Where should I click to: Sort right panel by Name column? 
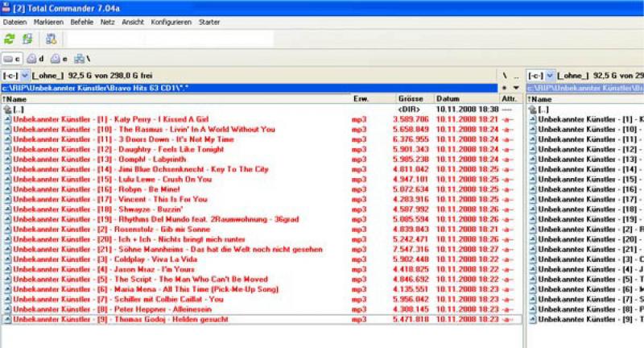(585, 99)
